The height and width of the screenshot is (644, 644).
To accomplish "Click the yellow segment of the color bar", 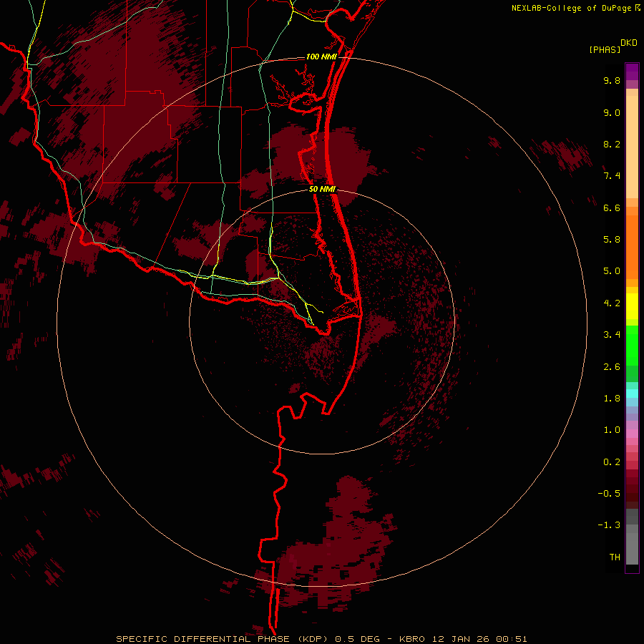I will tap(632, 306).
